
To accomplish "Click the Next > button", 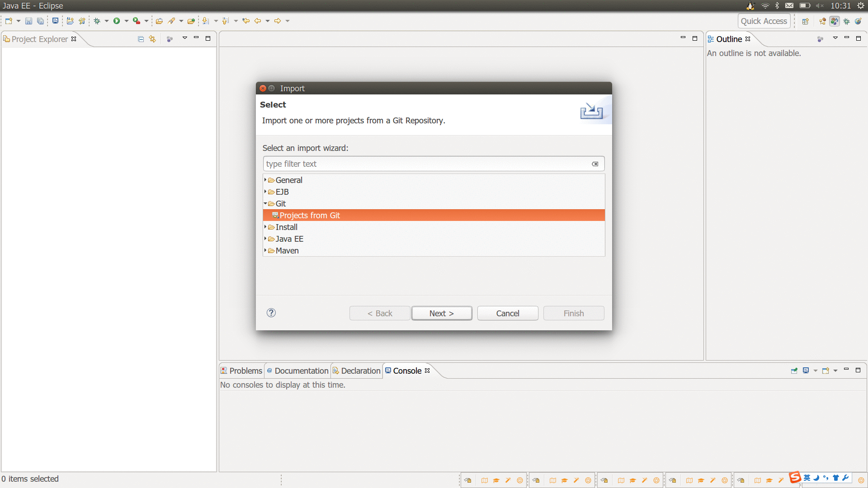I will (442, 313).
